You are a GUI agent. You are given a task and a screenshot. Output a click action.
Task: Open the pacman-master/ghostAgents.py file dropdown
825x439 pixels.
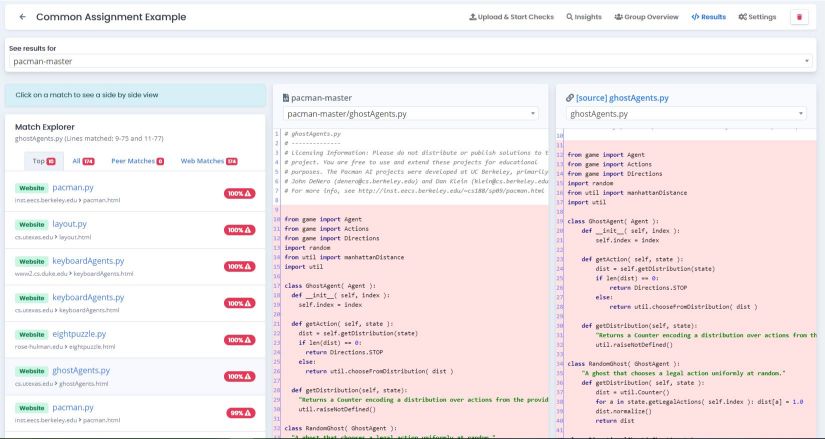pyautogui.click(x=410, y=114)
